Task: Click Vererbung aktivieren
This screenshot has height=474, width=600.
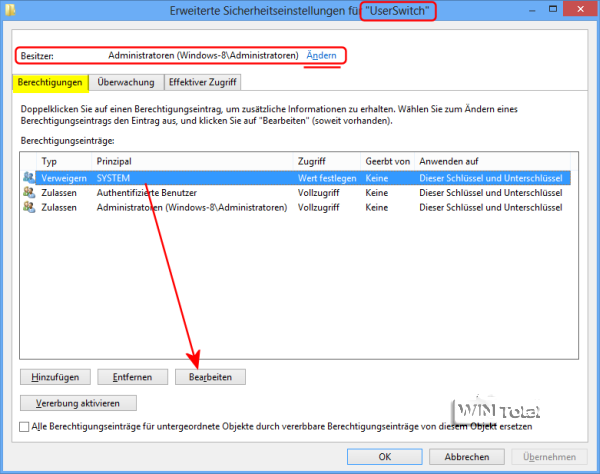Action: 78,403
